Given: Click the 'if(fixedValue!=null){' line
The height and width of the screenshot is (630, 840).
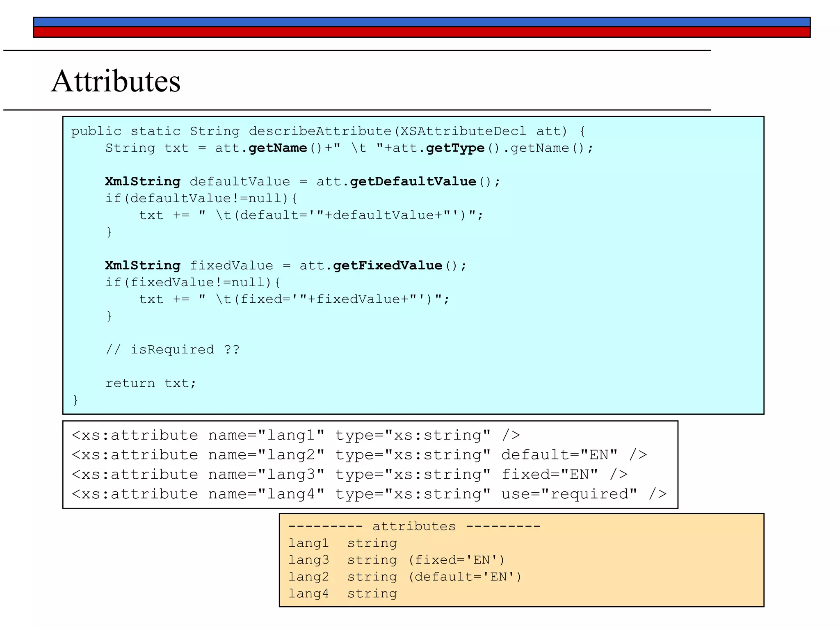Looking at the screenshot, I should [193, 283].
